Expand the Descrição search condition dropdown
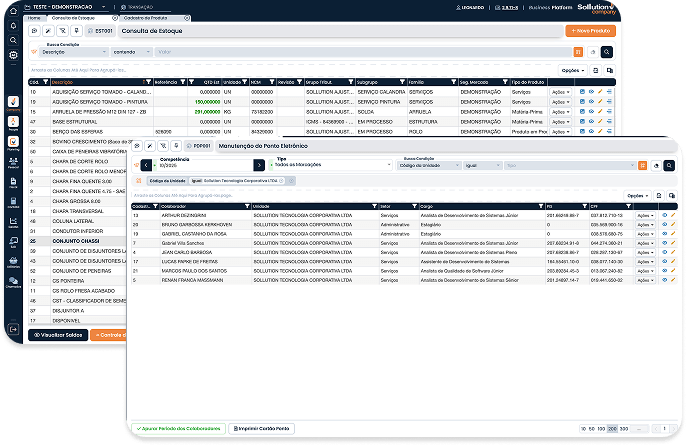686x445 pixels. click(x=75, y=52)
